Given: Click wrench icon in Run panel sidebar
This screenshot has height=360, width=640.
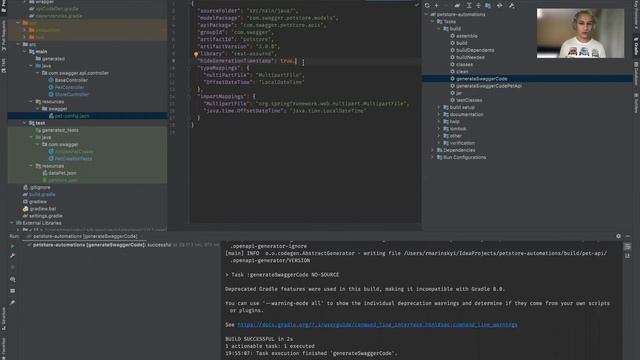Looking at the screenshot, I should (x=12, y=256).
